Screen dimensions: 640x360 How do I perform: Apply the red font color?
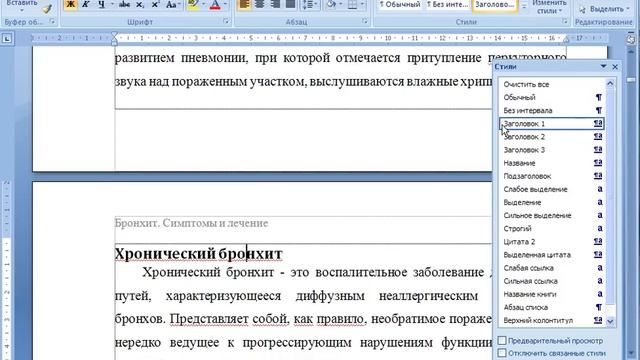click(215, 4)
